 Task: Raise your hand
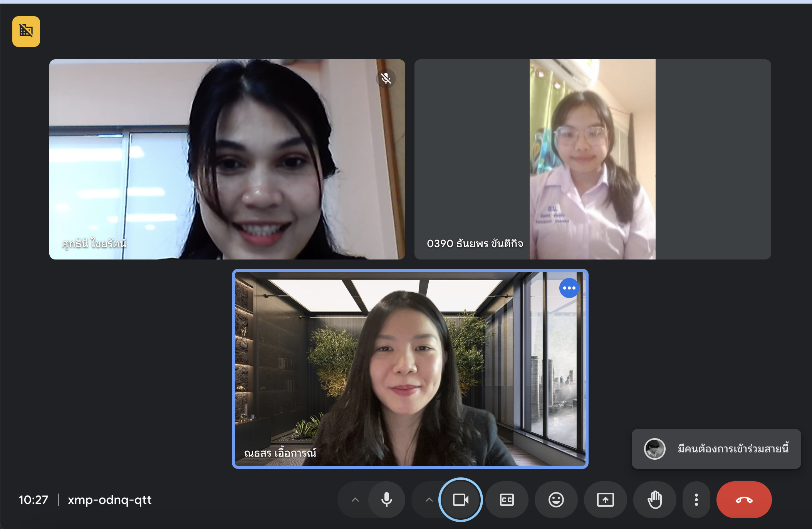654,500
